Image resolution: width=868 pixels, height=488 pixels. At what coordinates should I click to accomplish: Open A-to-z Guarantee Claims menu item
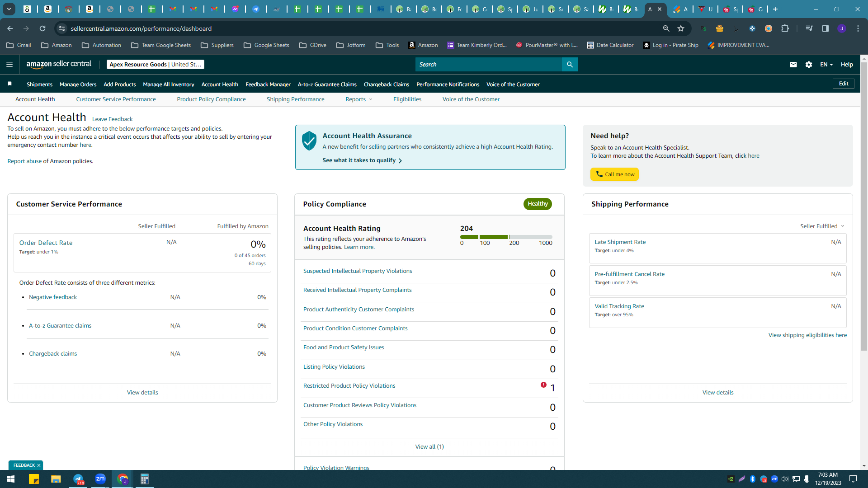[x=327, y=84]
